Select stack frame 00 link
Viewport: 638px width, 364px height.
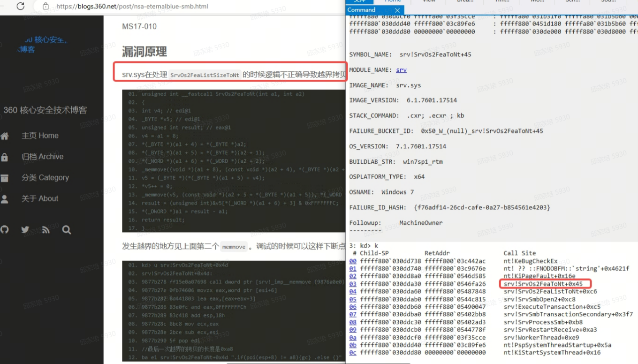(353, 261)
